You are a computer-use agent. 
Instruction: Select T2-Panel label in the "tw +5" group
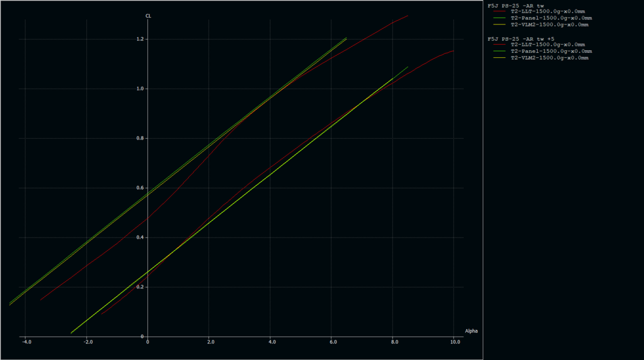coord(551,52)
